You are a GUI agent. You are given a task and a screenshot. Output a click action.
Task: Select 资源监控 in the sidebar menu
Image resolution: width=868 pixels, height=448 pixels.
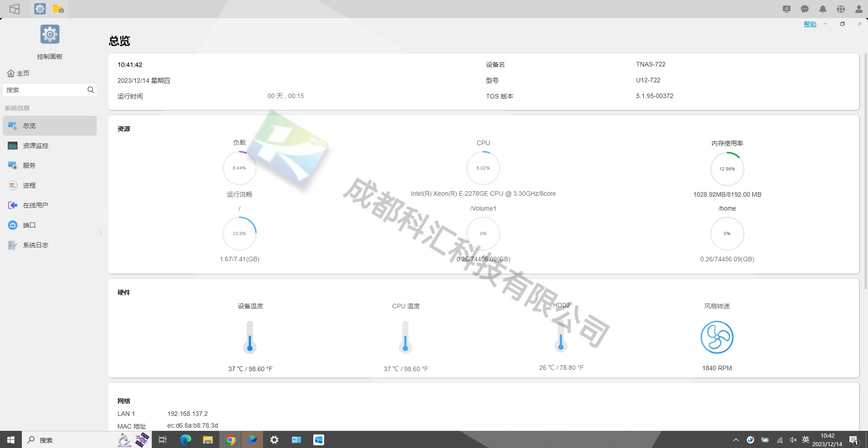tap(50, 146)
